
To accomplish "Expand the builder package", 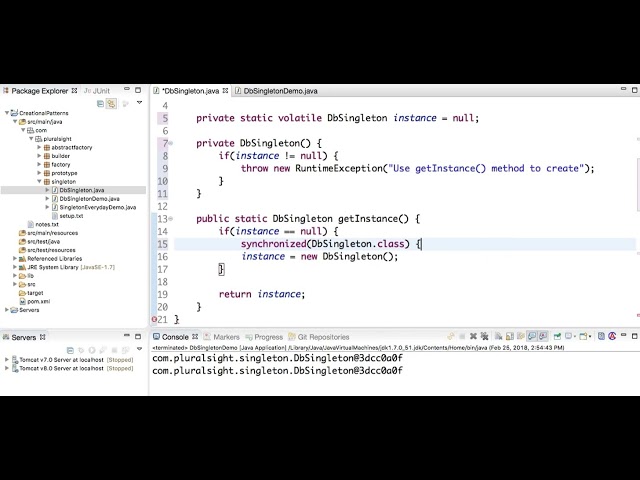I will (39, 156).
